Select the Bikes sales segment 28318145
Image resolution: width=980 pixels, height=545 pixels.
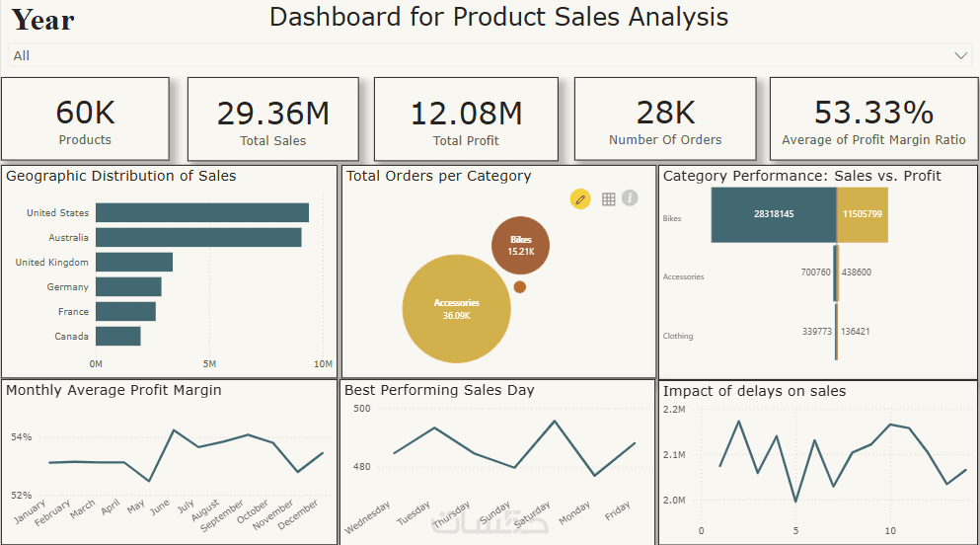click(773, 214)
